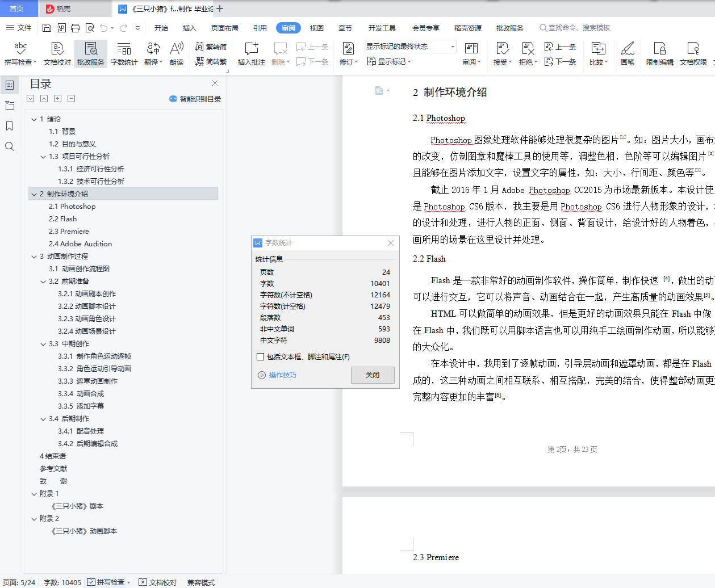The image size is (715, 588).
Task: Click the 操作技巧 link in dialog
Action: point(283,375)
